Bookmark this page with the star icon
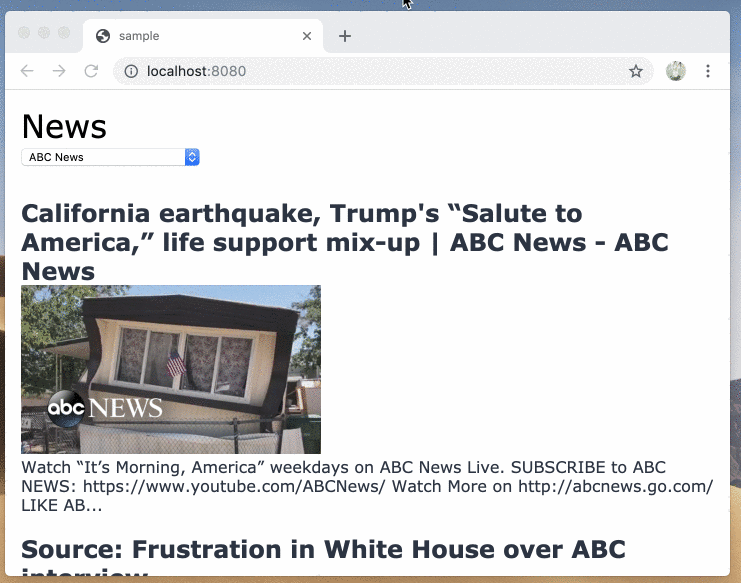741x583 pixels. pyautogui.click(x=636, y=71)
